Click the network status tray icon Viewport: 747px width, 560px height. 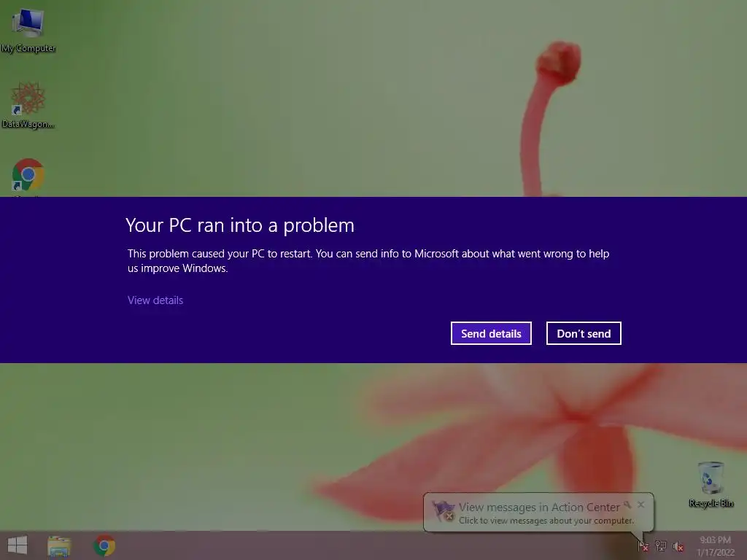tap(661, 545)
